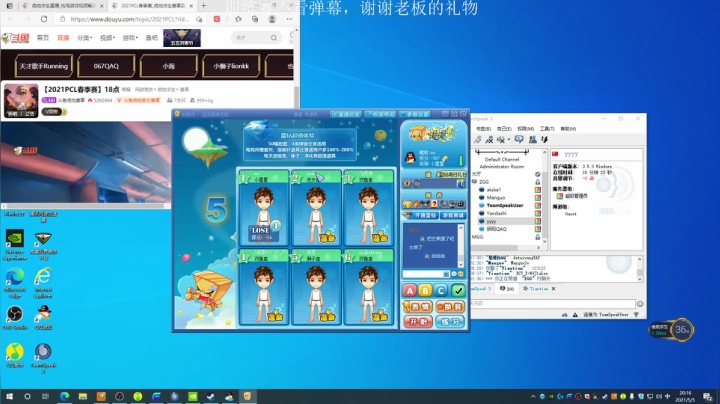The height and width of the screenshot is (404, 720).
Task: Go to 直播 page on Douyu
Action: click(x=63, y=38)
